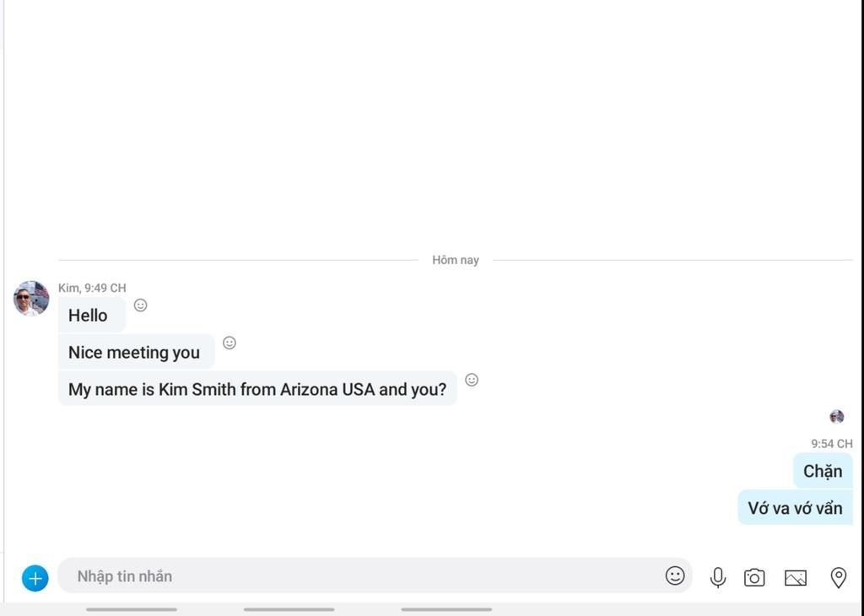
Task: Select the Nice meeting you bubble
Action: tap(136, 352)
